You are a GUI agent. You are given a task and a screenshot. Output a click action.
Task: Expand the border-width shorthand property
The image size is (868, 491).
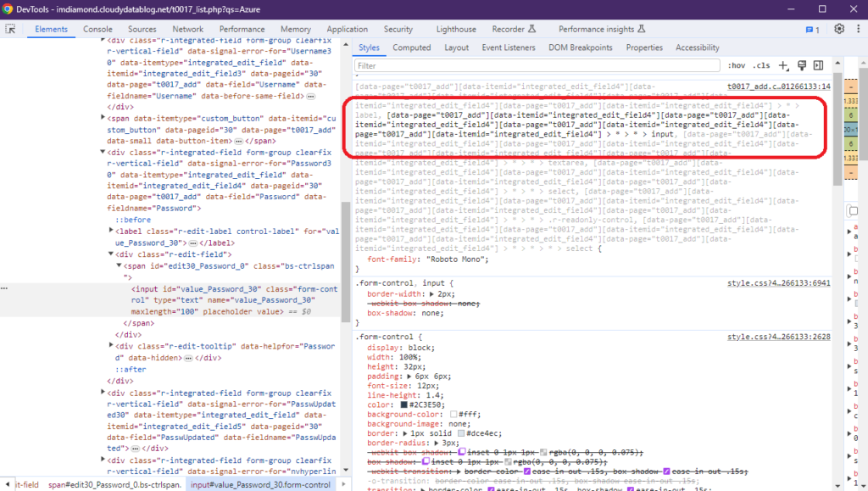(x=431, y=294)
